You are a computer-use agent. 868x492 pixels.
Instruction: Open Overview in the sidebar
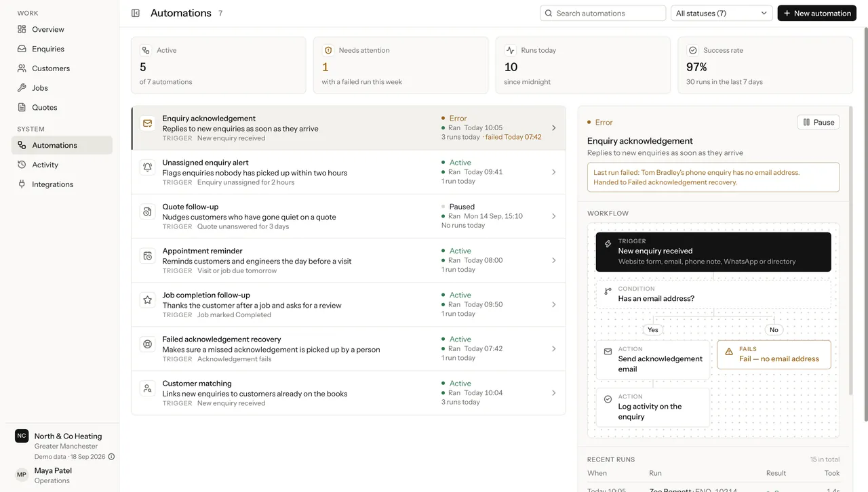click(62, 29)
